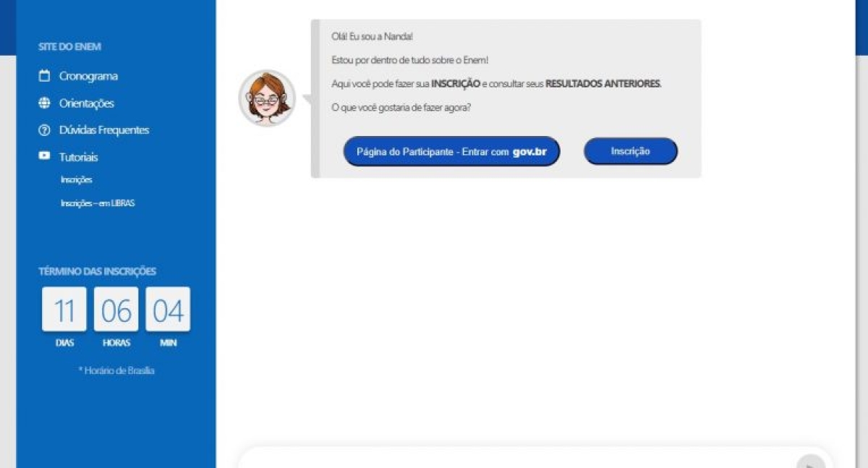The width and height of the screenshot is (868, 468).
Task: Open the Tutoriais menu item
Action: click(x=78, y=157)
